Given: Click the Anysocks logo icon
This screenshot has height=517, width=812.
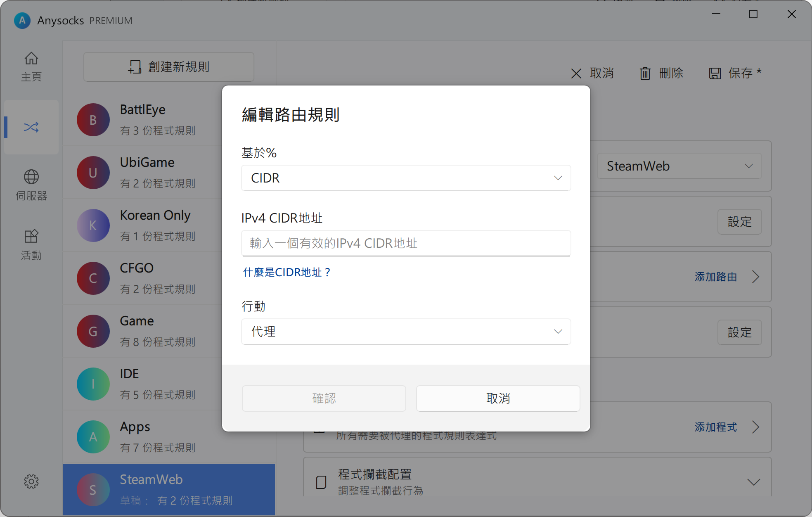Looking at the screenshot, I should (x=22, y=20).
